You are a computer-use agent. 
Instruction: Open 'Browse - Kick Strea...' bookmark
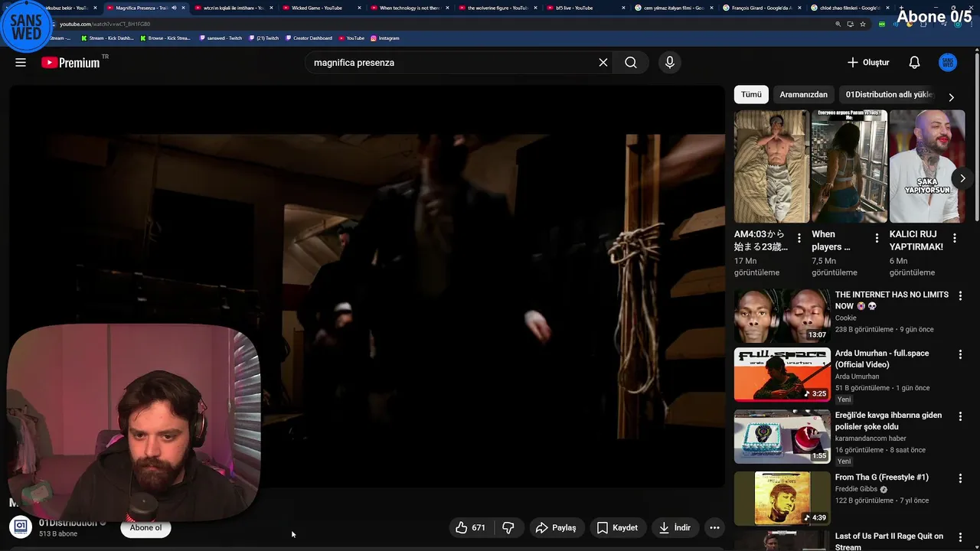165,37
